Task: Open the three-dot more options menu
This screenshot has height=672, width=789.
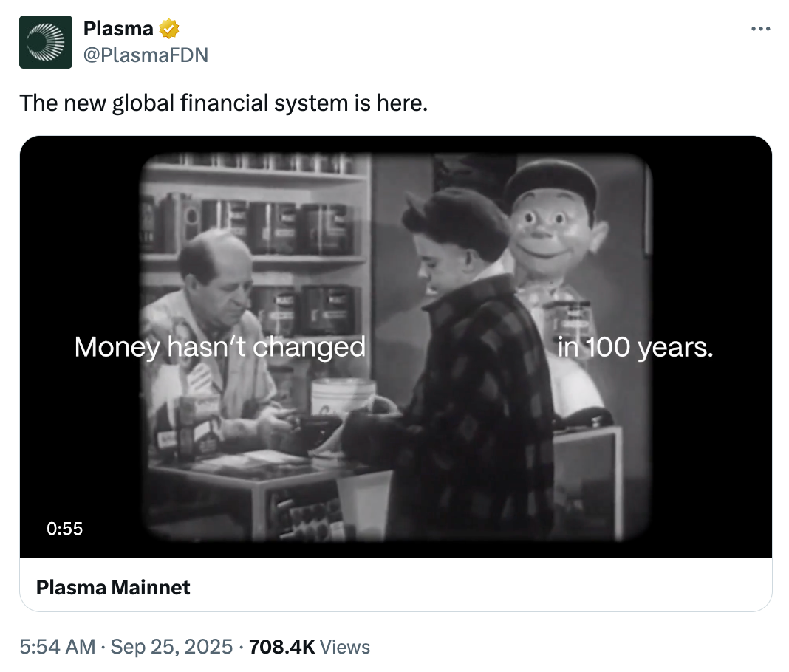Action: [x=760, y=29]
